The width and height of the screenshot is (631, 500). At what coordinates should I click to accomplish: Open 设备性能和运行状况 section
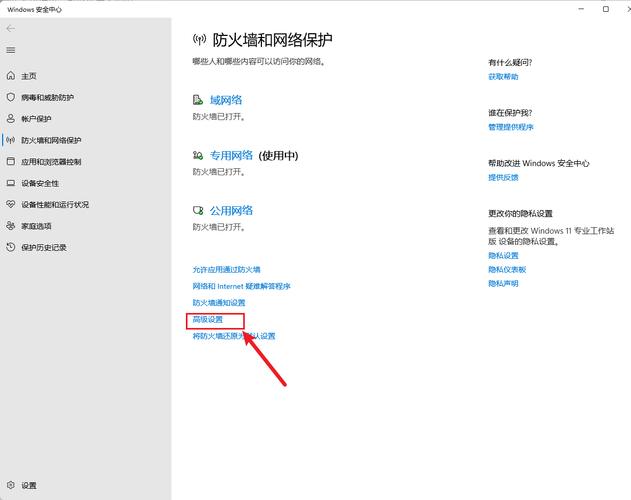[55, 205]
